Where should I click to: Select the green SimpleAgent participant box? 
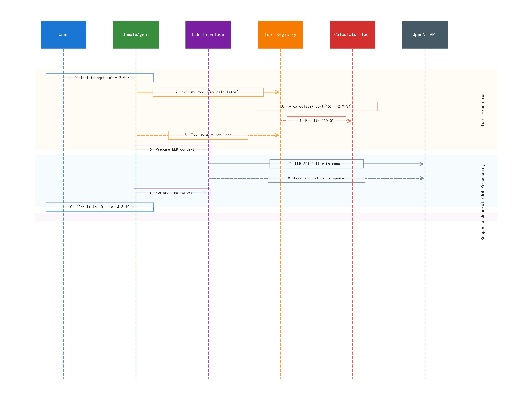136,35
